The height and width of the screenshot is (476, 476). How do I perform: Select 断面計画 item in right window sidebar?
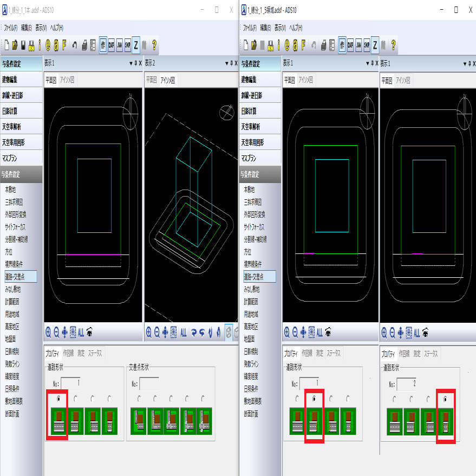[x=251, y=414]
